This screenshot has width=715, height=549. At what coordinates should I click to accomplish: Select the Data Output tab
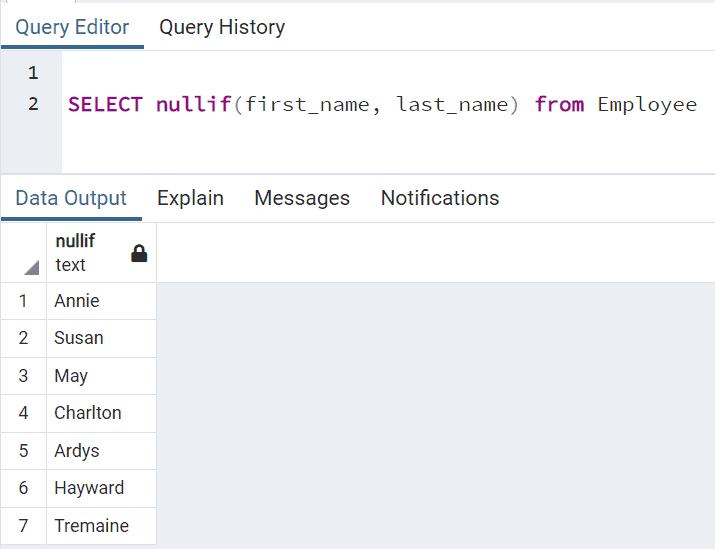71,198
